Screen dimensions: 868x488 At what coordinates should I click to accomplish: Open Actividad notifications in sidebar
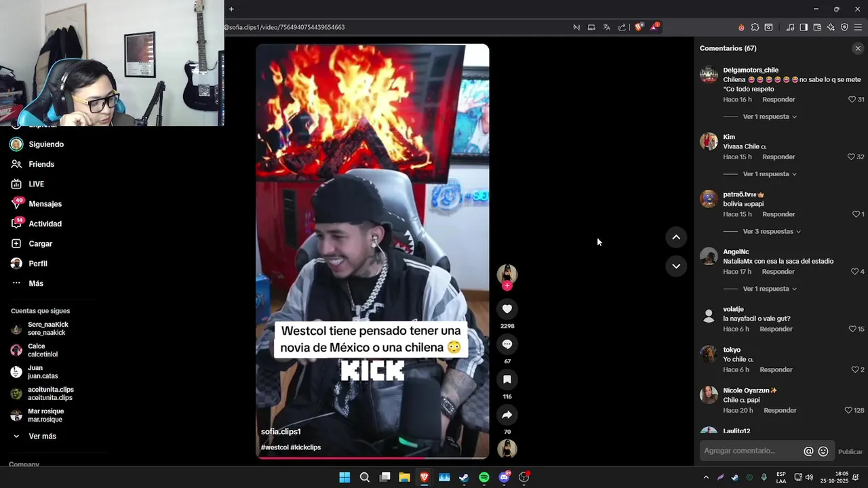coord(45,224)
